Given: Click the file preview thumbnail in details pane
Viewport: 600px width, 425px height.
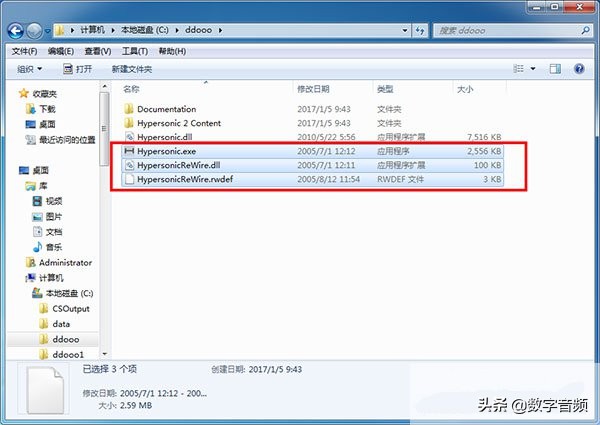Looking at the screenshot, I should pyautogui.click(x=46, y=389).
